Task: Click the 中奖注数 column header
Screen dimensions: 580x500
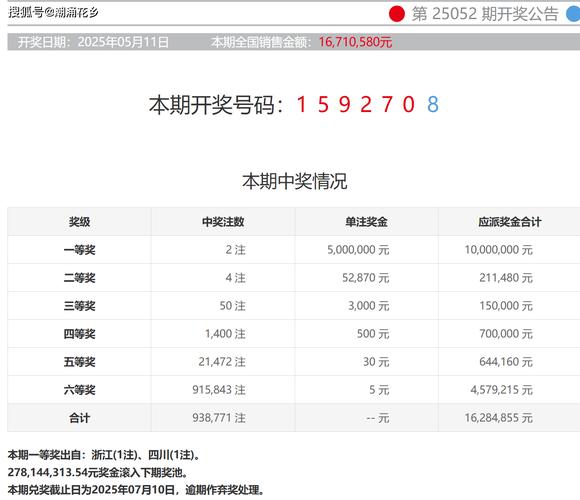Action: [223, 222]
